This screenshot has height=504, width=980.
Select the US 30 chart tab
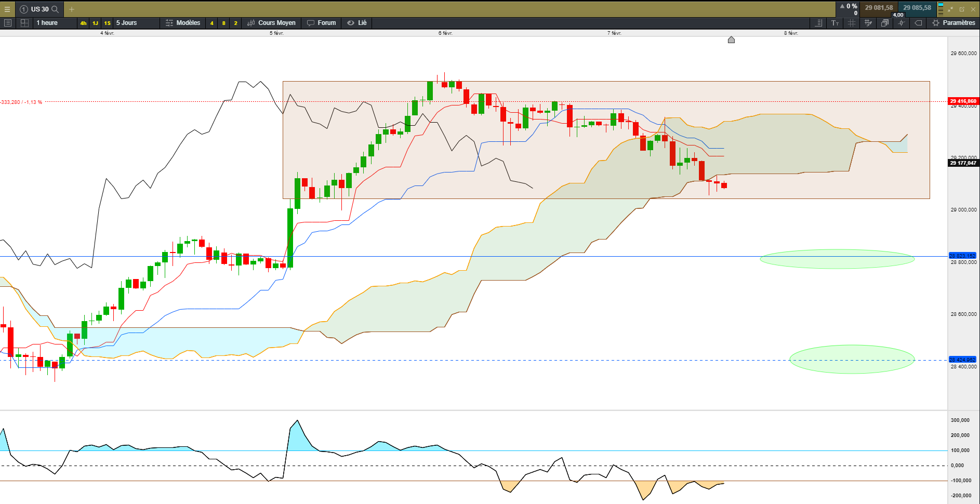(39, 9)
